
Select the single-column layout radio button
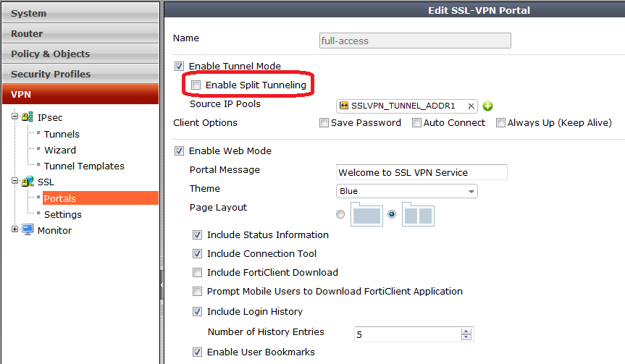pyautogui.click(x=340, y=214)
